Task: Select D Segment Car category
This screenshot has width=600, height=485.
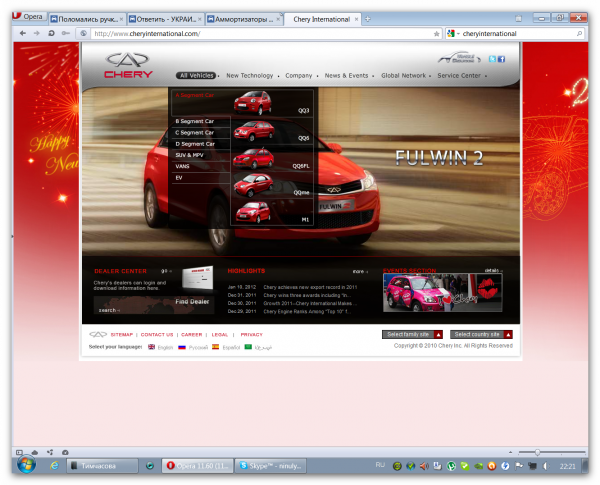Action: (195, 144)
